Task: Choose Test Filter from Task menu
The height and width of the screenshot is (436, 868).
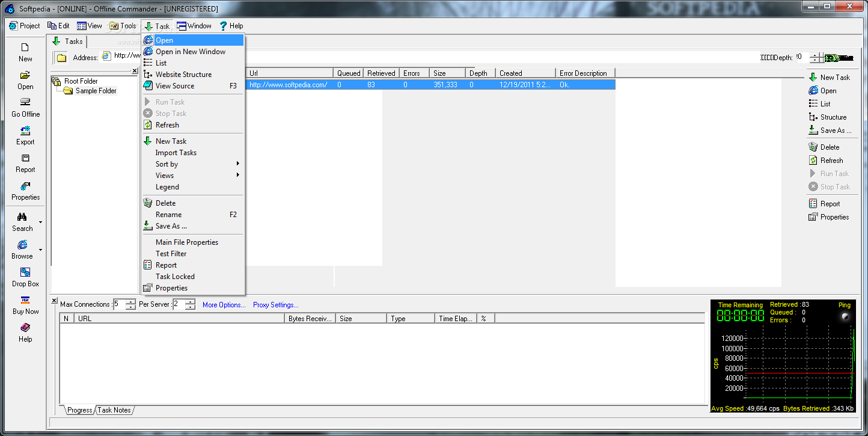Action: click(x=193, y=254)
